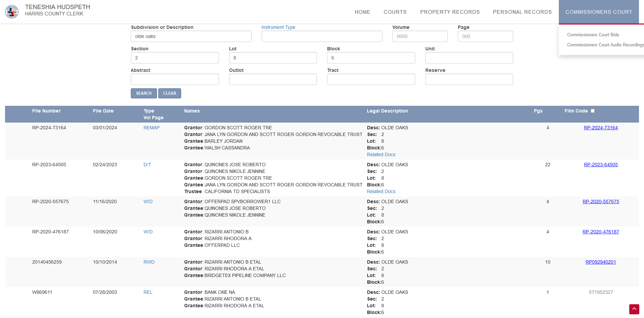Click the File Number column header
644x318 pixels.
[46, 111]
